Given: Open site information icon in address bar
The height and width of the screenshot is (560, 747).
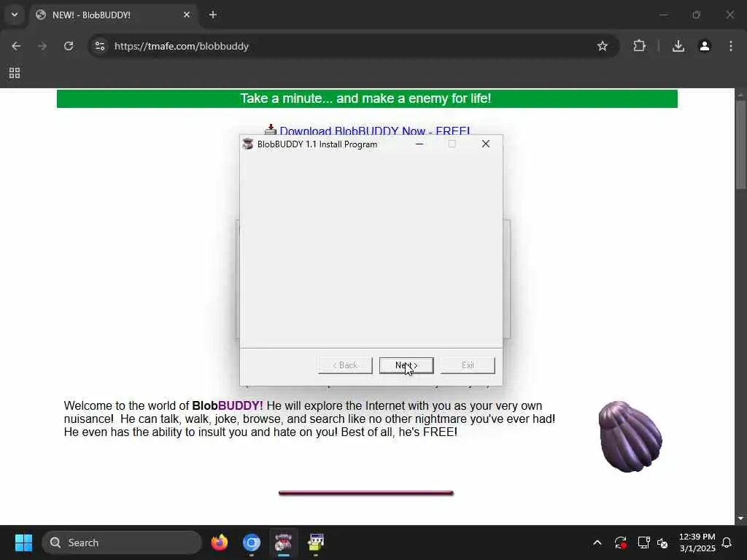Looking at the screenshot, I should click(x=100, y=46).
